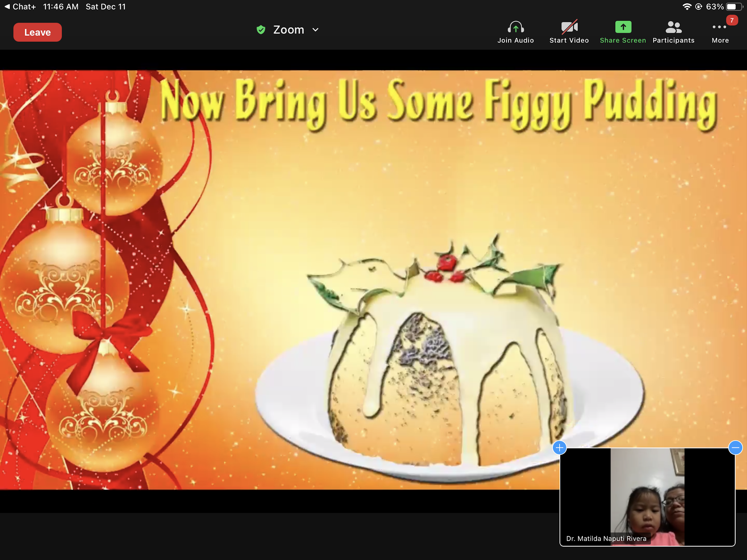Screen dimensions: 747x560
Task: Click the Join Audio headphone icon
Action: [515, 27]
